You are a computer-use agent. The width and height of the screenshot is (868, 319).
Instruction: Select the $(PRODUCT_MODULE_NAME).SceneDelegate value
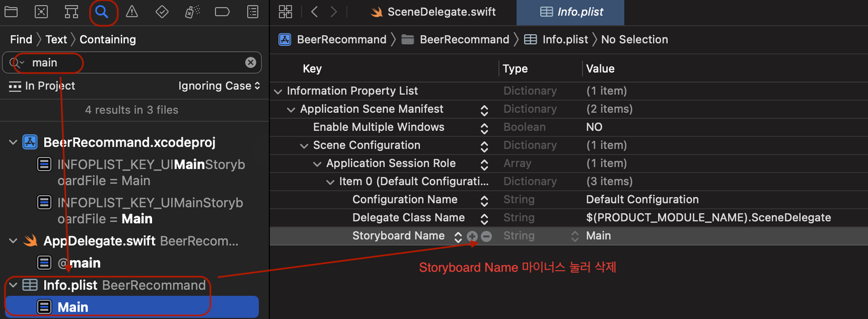[x=709, y=218]
